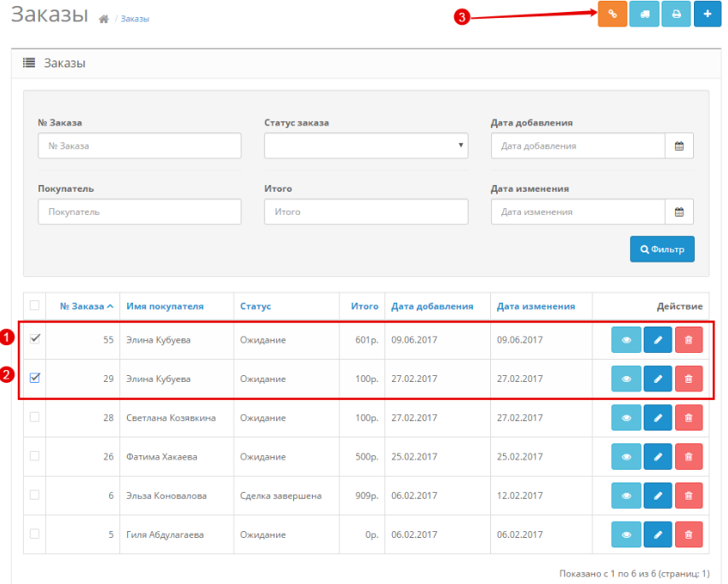Delete order 28 with the trash icon
Viewport: 728px width, 584px height.
pos(689,418)
